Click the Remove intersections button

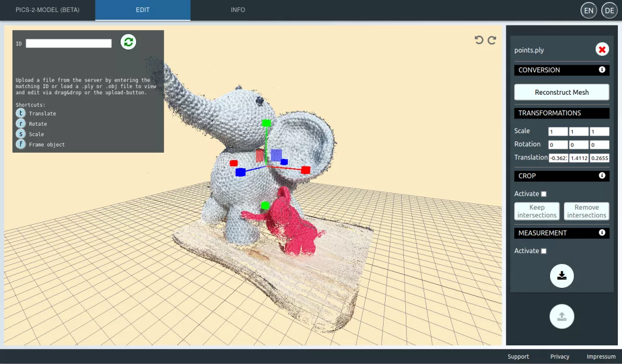coord(586,211)
